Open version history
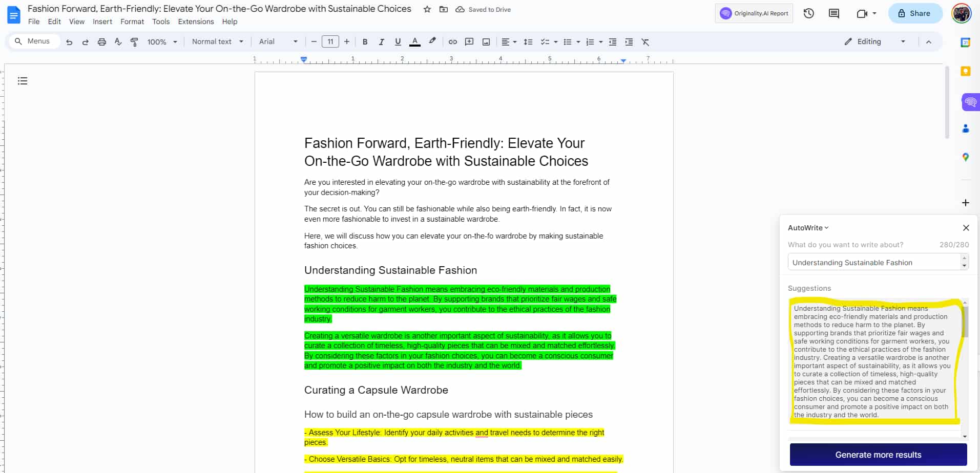 (808, 13)
